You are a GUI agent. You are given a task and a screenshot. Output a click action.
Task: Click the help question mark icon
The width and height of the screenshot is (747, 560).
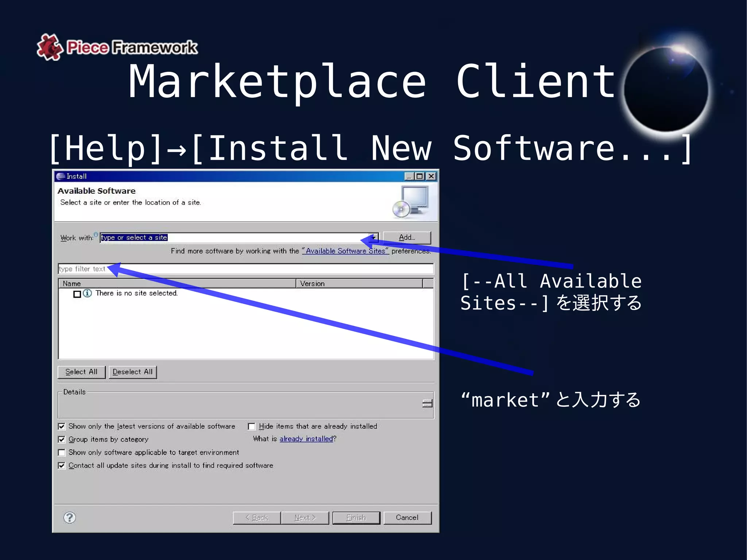pos(70,517)
